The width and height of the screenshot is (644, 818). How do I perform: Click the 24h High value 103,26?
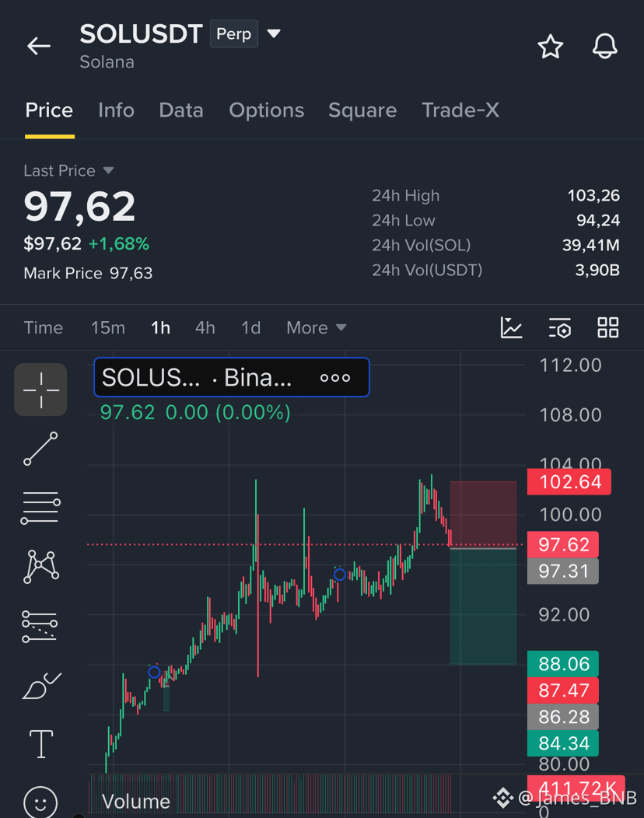coord(593,196)
